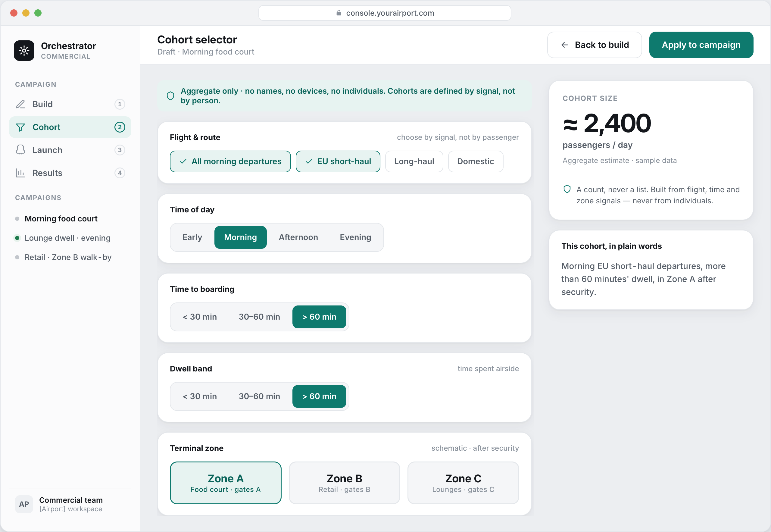
Task: Click the lock icon in the address bar
Action: pos(339,13)
